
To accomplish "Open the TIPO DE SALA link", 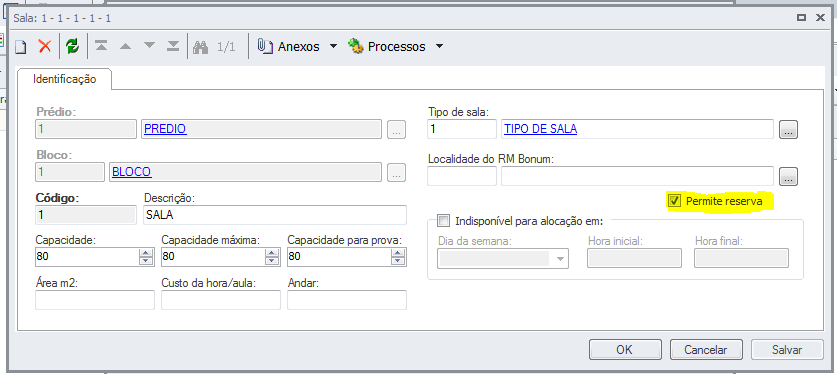I will tap(540, 129).
